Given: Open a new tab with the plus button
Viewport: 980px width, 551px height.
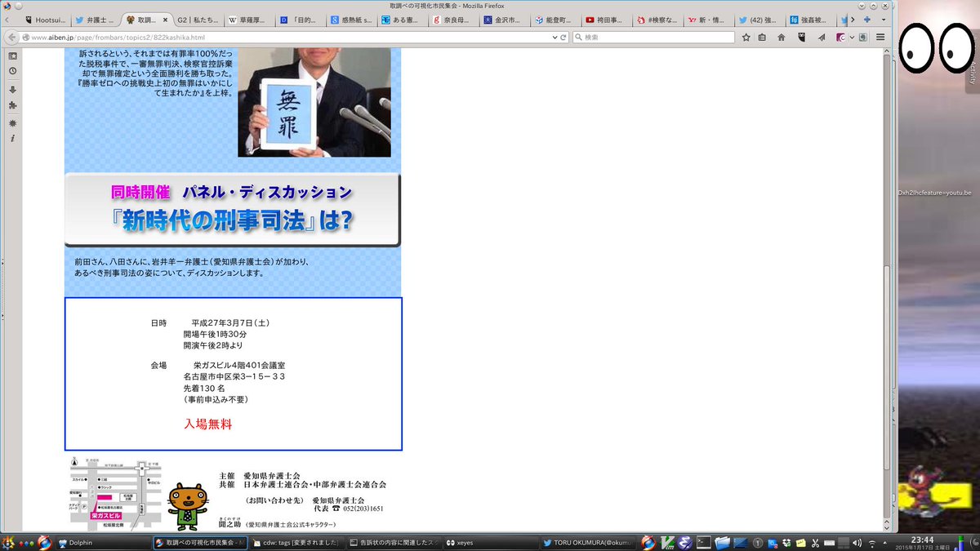Looking at the screenshot, I should coord(867,19).
